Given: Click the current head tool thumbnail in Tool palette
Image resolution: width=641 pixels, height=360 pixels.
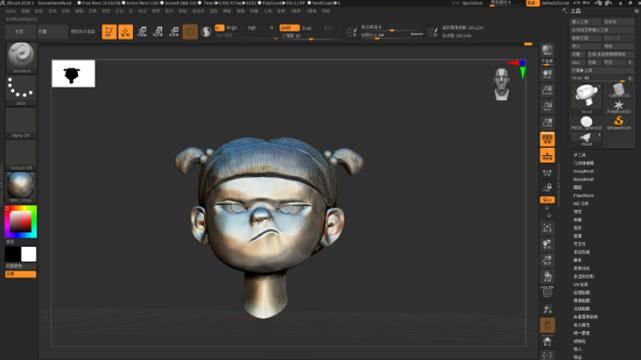Looking at the screenshot, I should [586, 98].
